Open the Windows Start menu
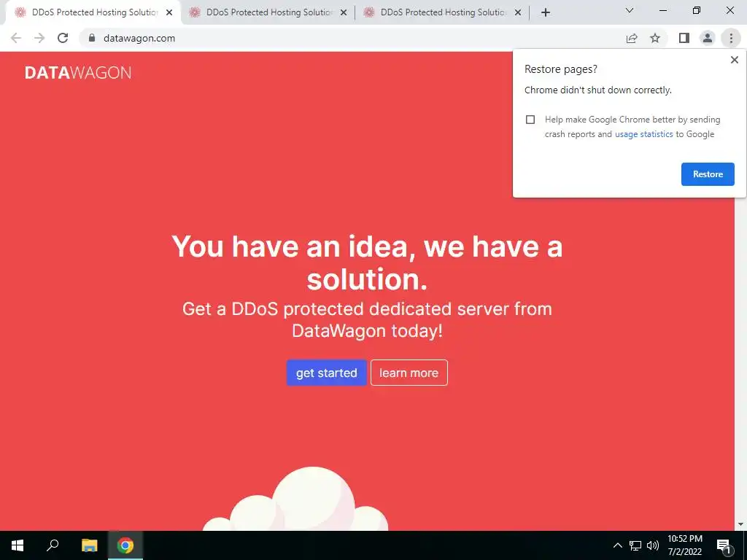747x560 pixels. click(x=18, y=545)
